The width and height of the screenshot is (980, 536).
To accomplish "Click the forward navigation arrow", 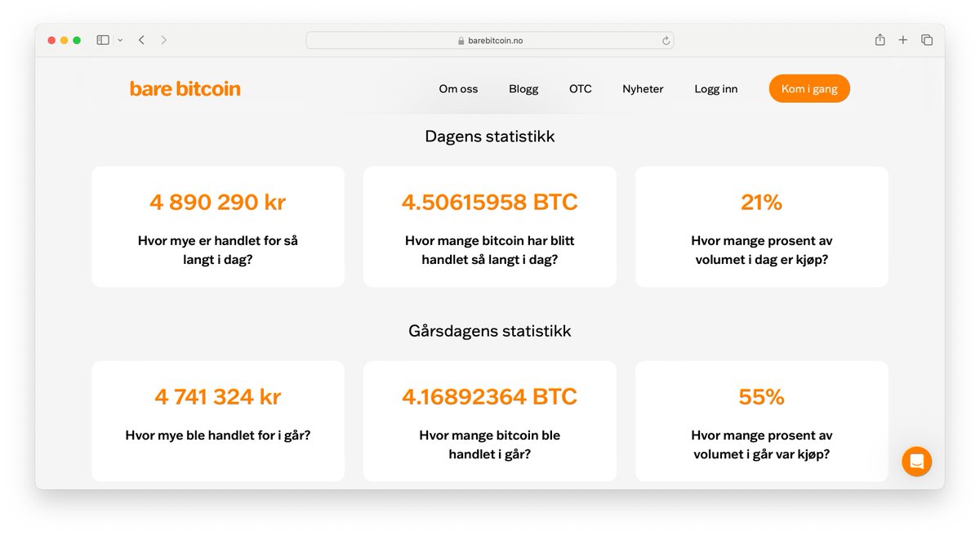I will (x=163, y=39).
